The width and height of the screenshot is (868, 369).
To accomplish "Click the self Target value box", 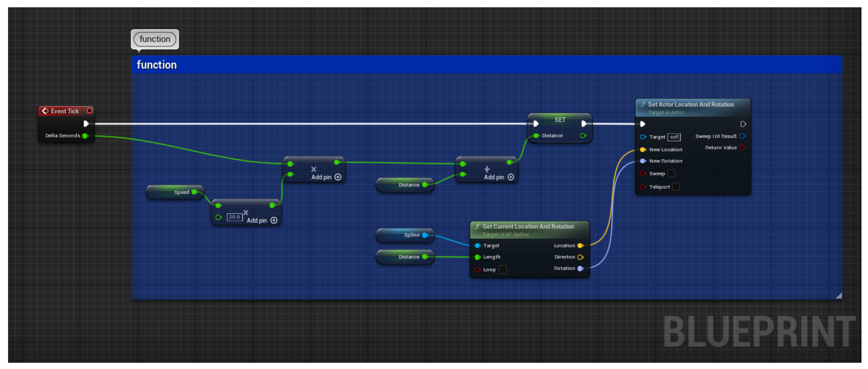I will (674, 137).
